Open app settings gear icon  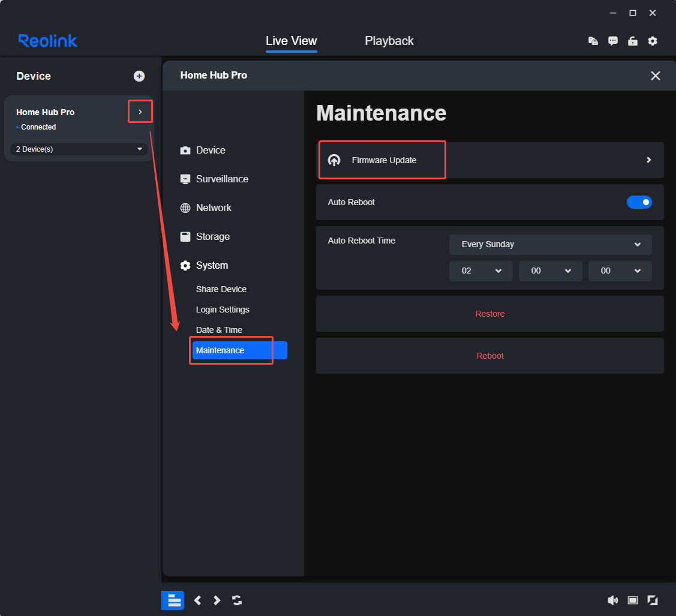(x=652, y=41)
